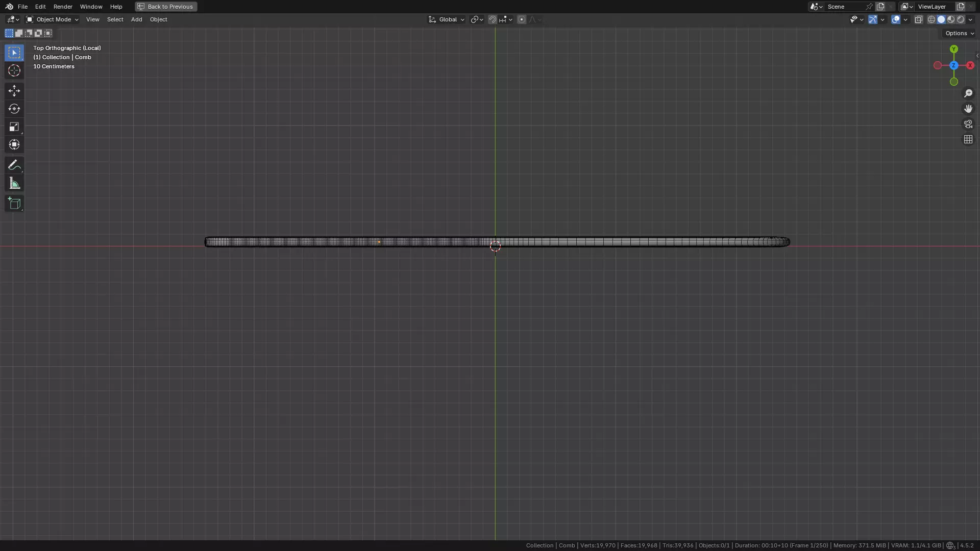This screenshot has width=980, height=551.
Task: Select the Move tool
Action: click(x=14, y=91)
